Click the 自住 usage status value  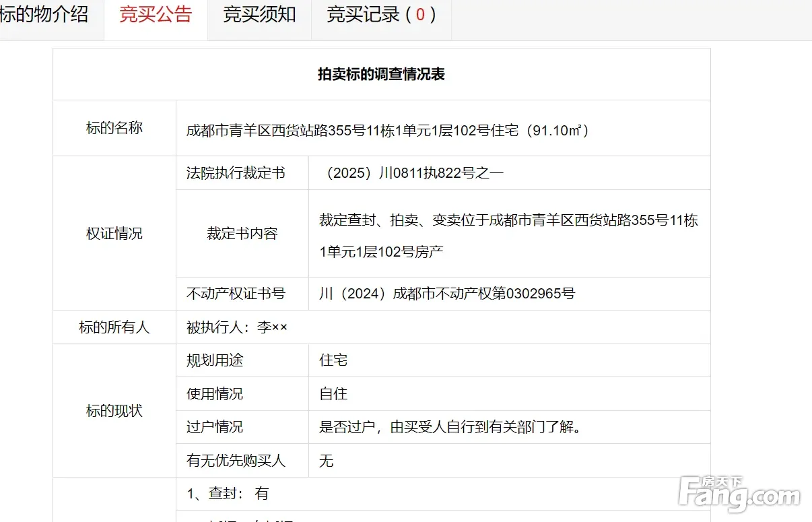pos(333,394)
